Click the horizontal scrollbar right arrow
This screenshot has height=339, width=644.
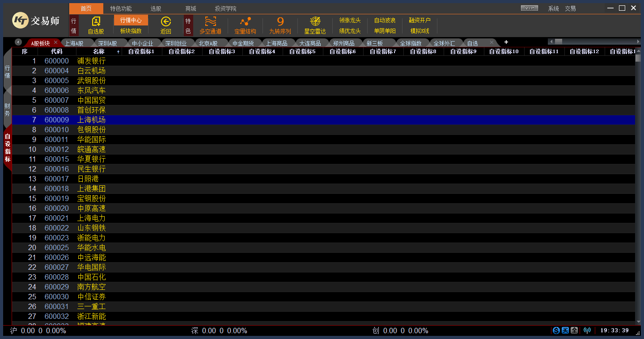tap(638, 42)
